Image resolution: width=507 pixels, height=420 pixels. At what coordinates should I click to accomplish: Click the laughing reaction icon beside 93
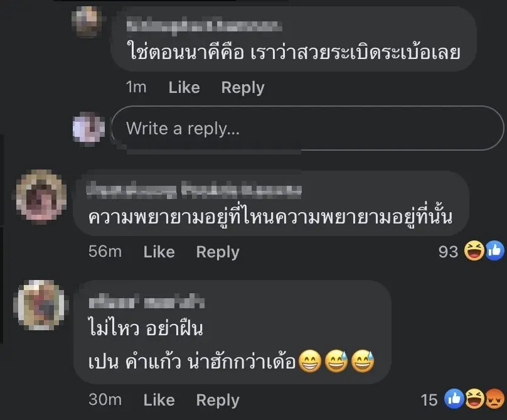click(x=472, y=252)
